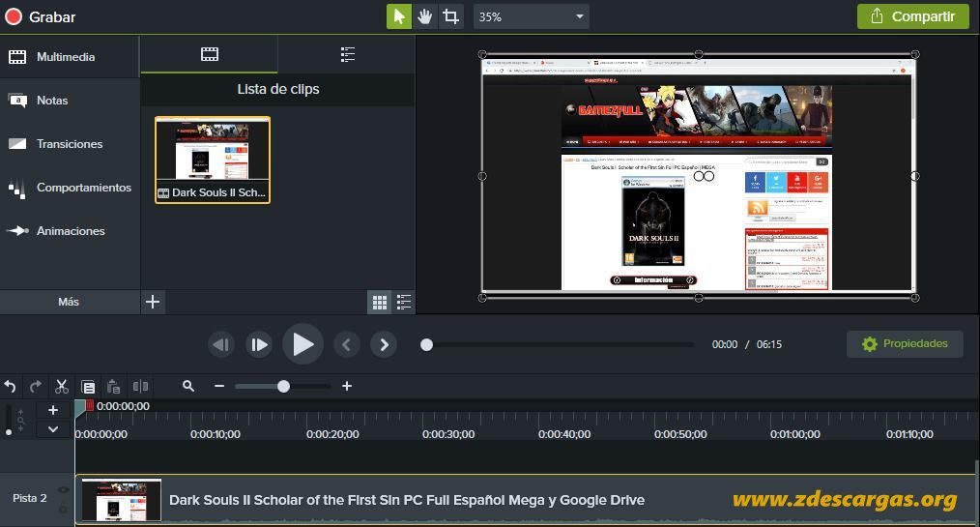Viewport: 980px width, 527px height.
Task: Switch clip bin to grid thumbnail view
Action: [380, 303]
